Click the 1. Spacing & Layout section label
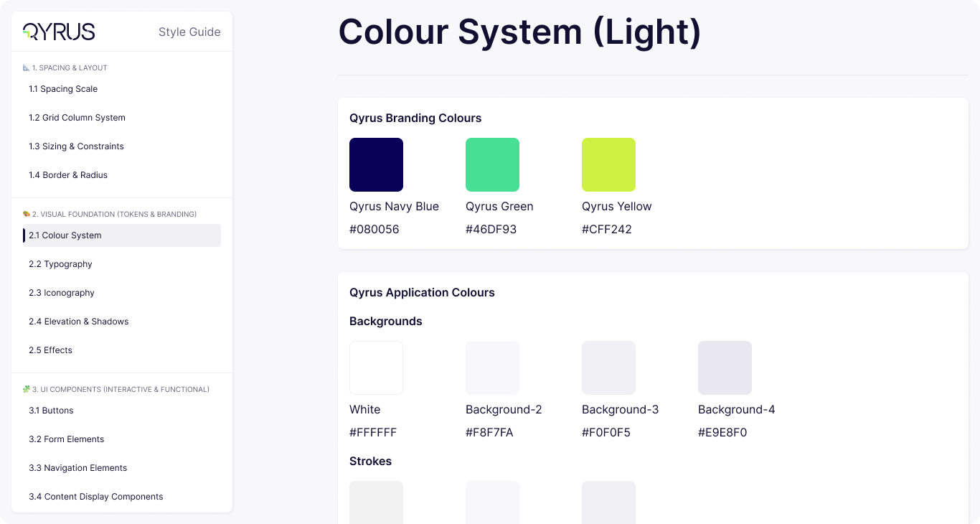This screenshot has width=980, height=524. point(65,67)
